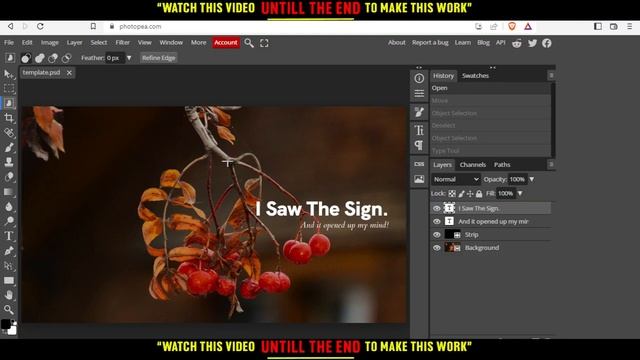
Task: Select the Dodge tool
Action: coord(9,221)
